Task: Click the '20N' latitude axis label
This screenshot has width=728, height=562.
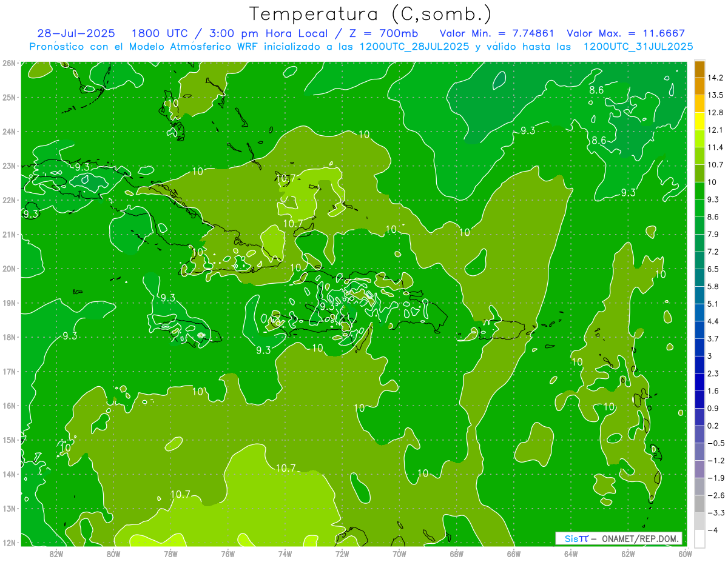Action: 9,269
